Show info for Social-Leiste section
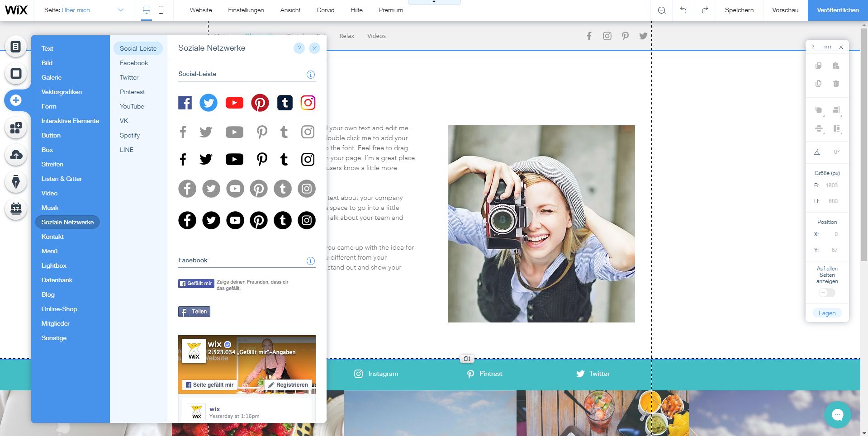Viewport: 868px width, 436px height. coord(311,75)
